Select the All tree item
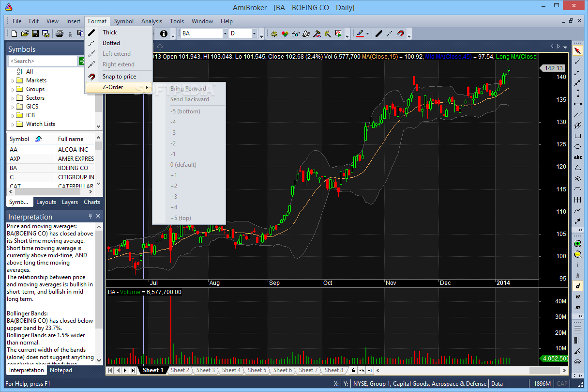This screenshot has height=392, width=588. coord(30,72)
